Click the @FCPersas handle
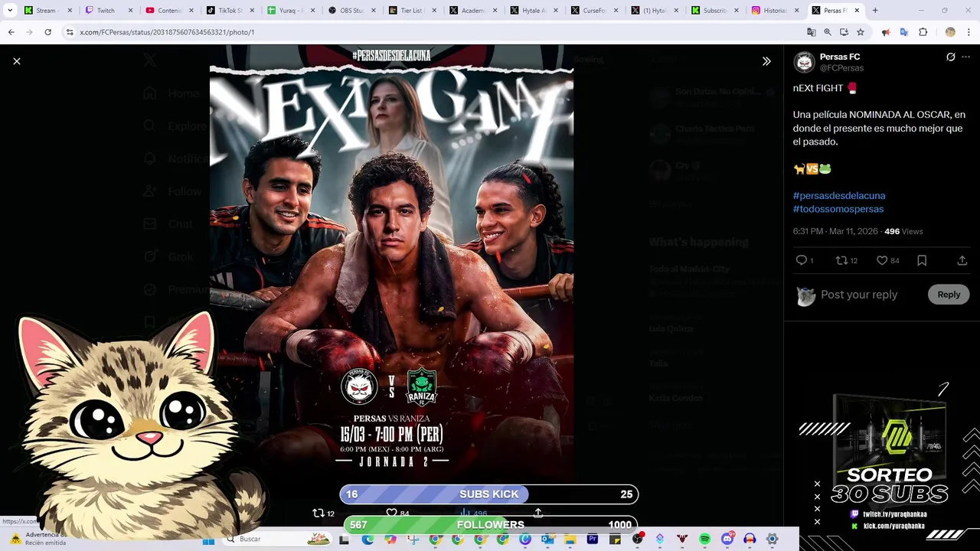The height and width of the screenshot is (551, 980). coord(841,68)
